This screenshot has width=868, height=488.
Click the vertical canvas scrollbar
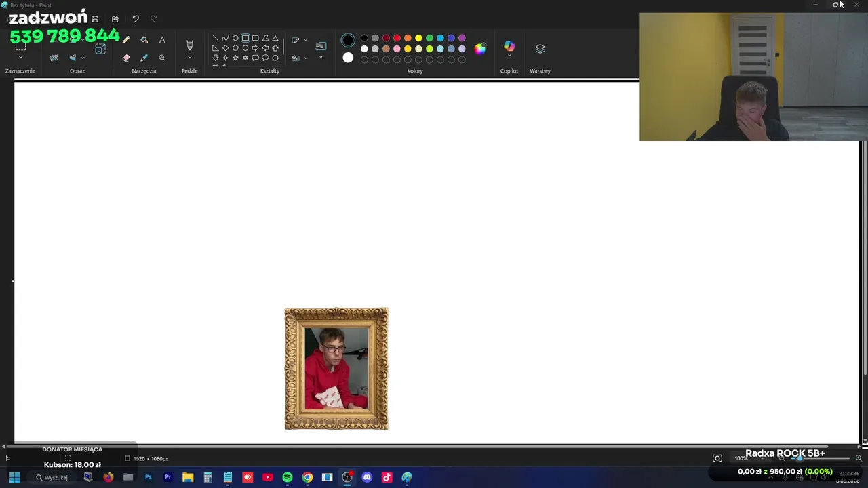[865, 258]
